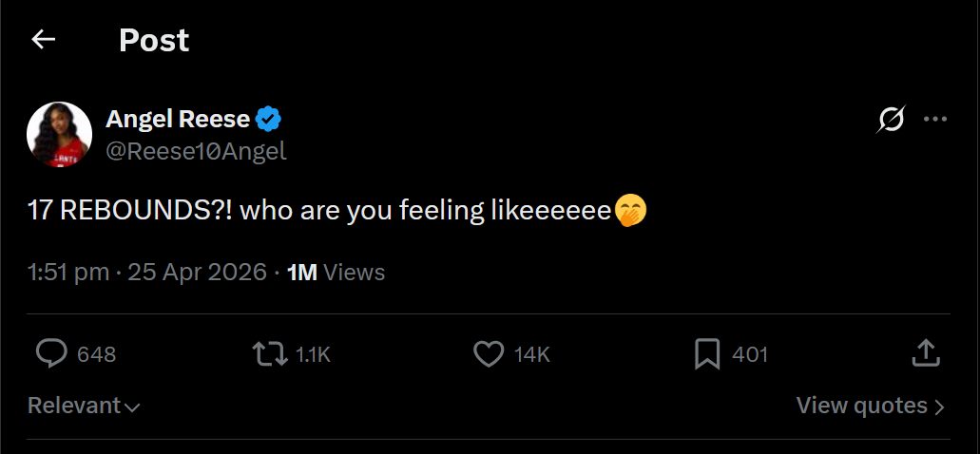Click Angel Reese's profile picture

pyautogui.click(x=59, y=135)
